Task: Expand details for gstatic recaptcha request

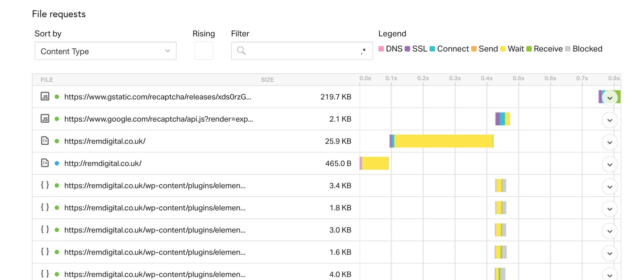Action: tap(610, 98)
